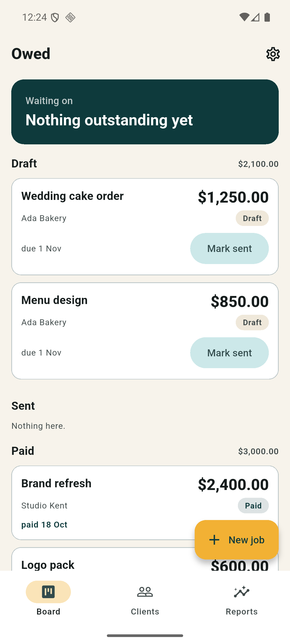Switch to the Clients tab label
290x644 pixels.
coord(145,612)
